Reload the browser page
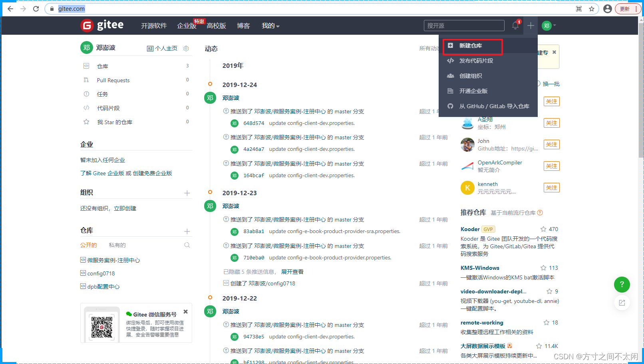 (36, 9)
